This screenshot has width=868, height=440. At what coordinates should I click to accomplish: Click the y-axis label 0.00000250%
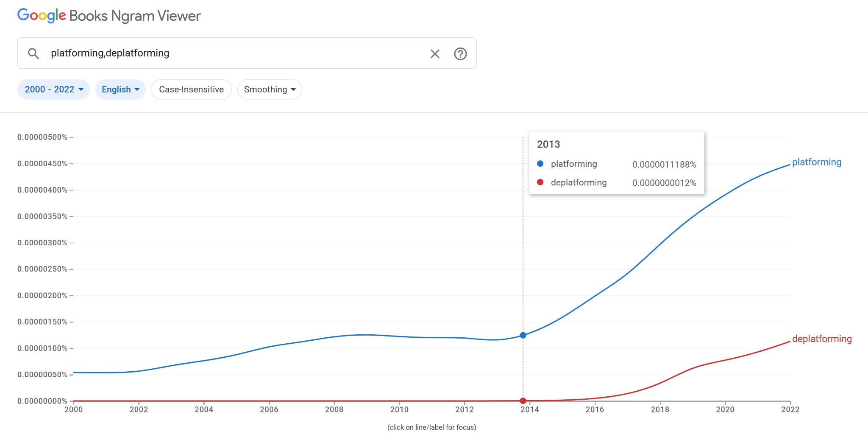[42, 269]
